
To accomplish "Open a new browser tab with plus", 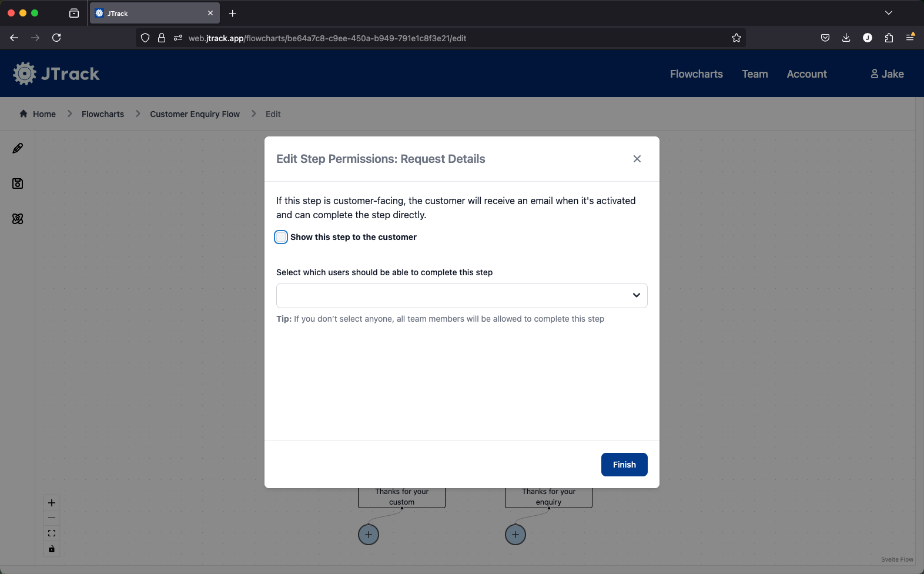I will click(233, 13).
